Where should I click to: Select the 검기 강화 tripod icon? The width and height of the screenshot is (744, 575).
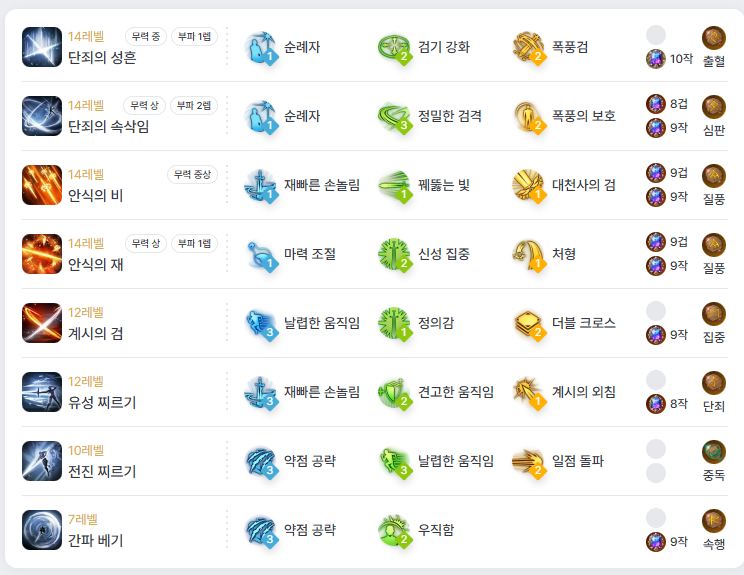394,47
